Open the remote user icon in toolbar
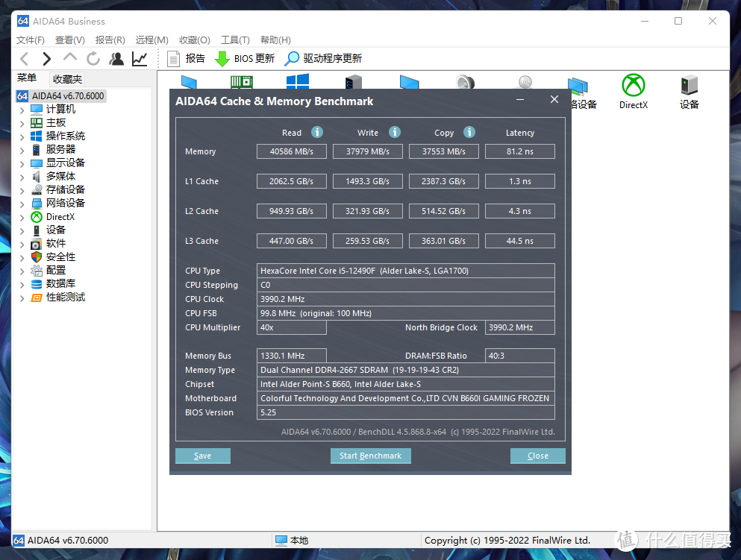This screenshot has height=560, width=741. [116, 59]
